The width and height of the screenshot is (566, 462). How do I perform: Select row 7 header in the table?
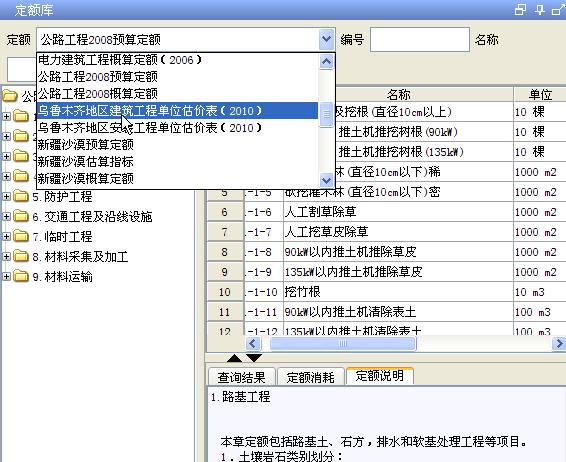(x=225, y=232)
